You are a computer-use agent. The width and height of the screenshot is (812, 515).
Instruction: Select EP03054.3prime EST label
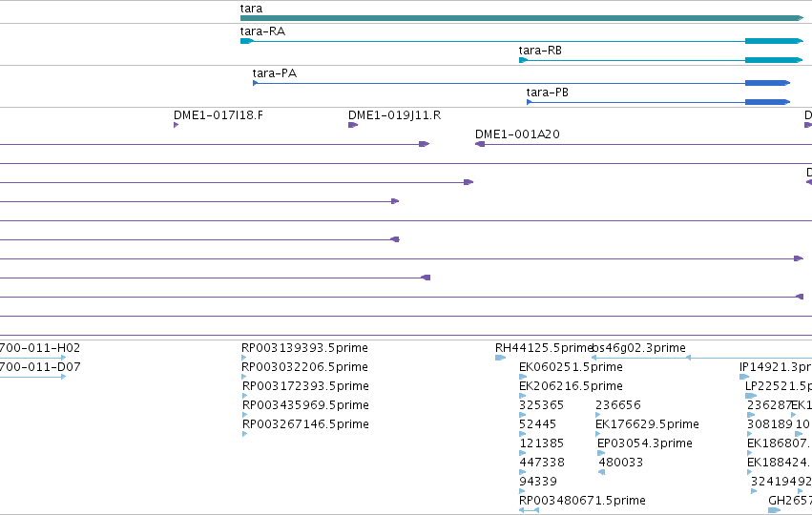point(645,443)
